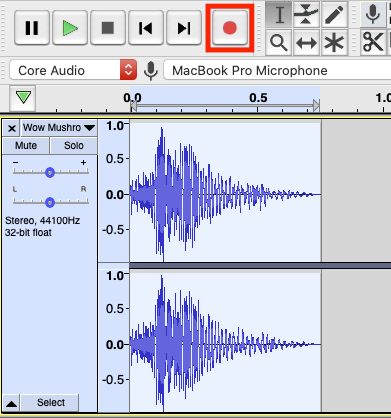
Task: Select the asterisk Multi-tool
Action: 334,43
